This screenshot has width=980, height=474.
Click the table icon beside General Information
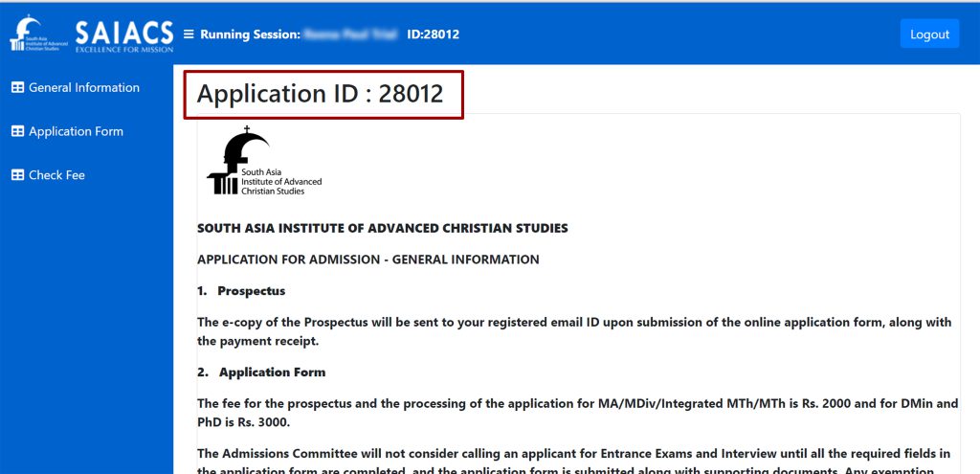(17, 87)
